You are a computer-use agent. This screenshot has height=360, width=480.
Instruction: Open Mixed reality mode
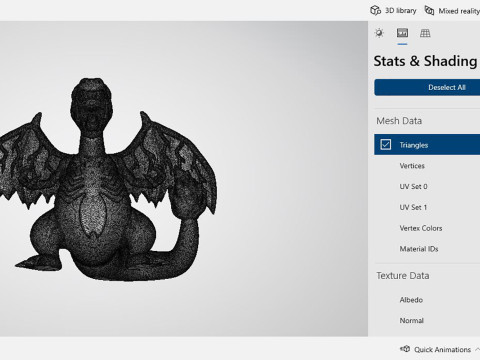[452, 11]
